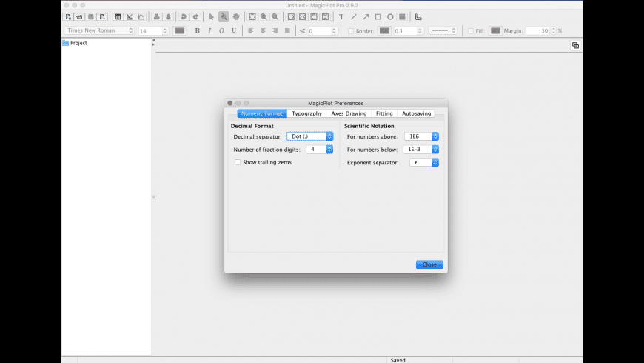Click the cascade windows icon at top right
644x363 pixels.
575,46
